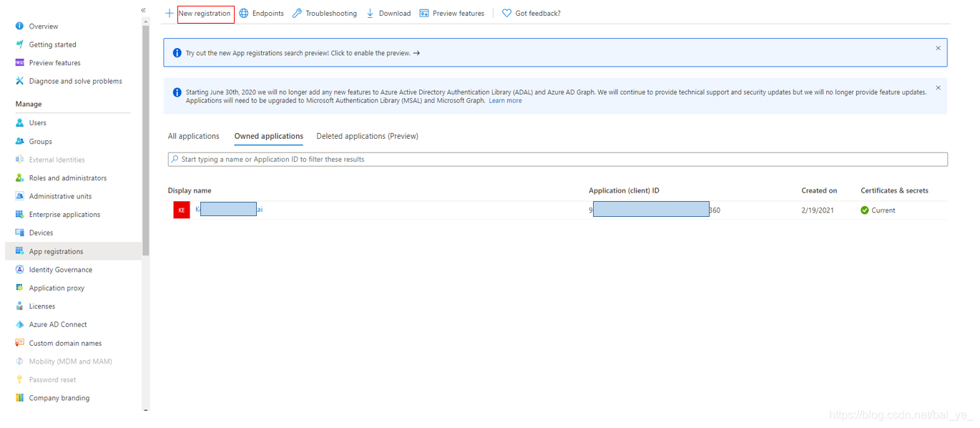Image resolution: width=980 pixels, height=428 pixels.
Task: Click the Users person icon
Action: point(20,122)
